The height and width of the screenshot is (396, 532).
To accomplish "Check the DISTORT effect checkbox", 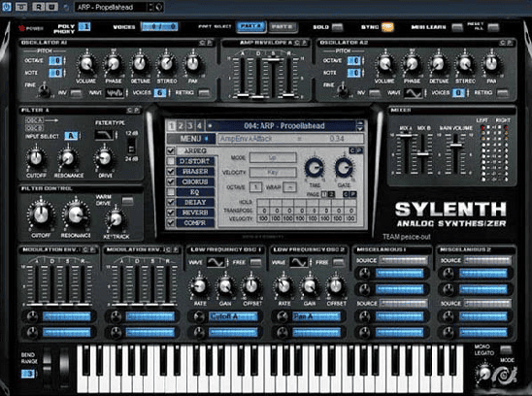I will pyautogui.click(x=171, y=161).
